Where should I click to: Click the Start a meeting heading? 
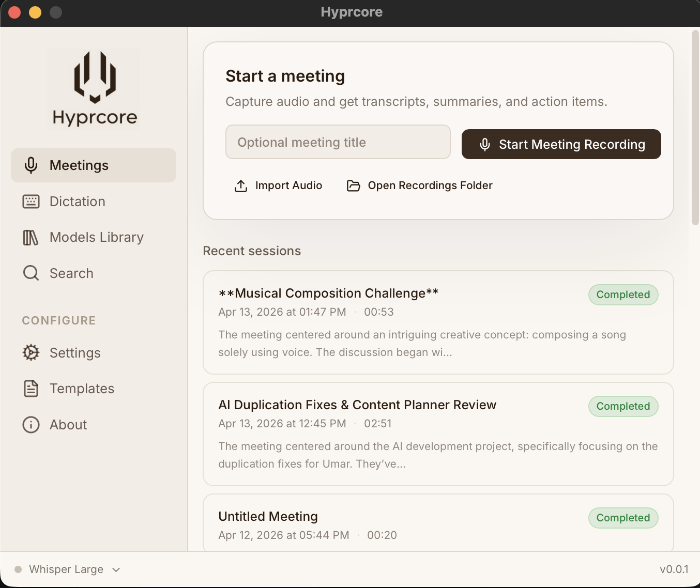285,76
